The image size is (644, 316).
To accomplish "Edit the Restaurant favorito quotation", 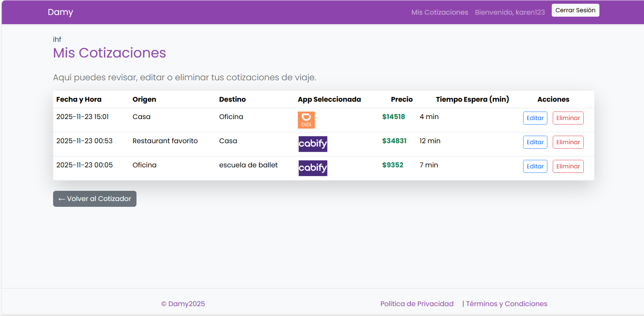I will click(535, 142).
